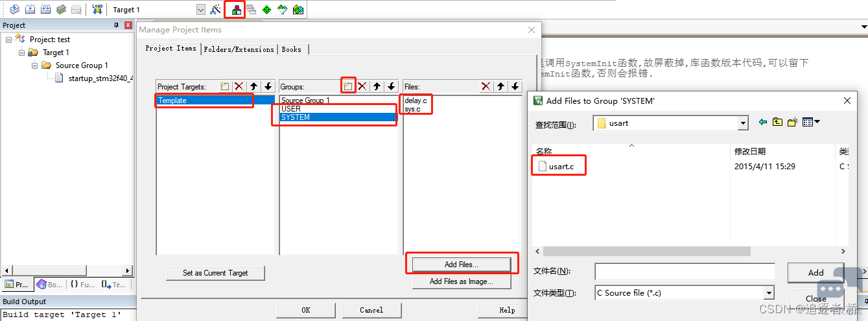Open the Target 1 dropdown in toolbar
Viewport: 868px width, 321px height.
coord(200,10)
